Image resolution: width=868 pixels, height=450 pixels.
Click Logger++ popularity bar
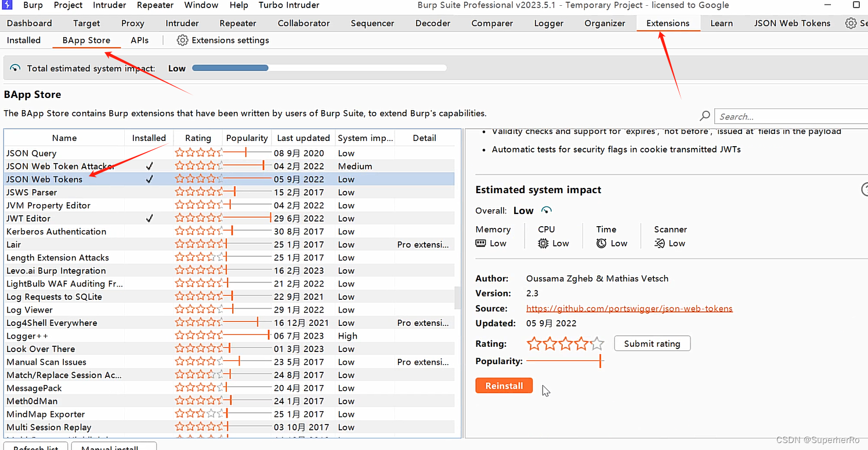click(x=248, y=336)
